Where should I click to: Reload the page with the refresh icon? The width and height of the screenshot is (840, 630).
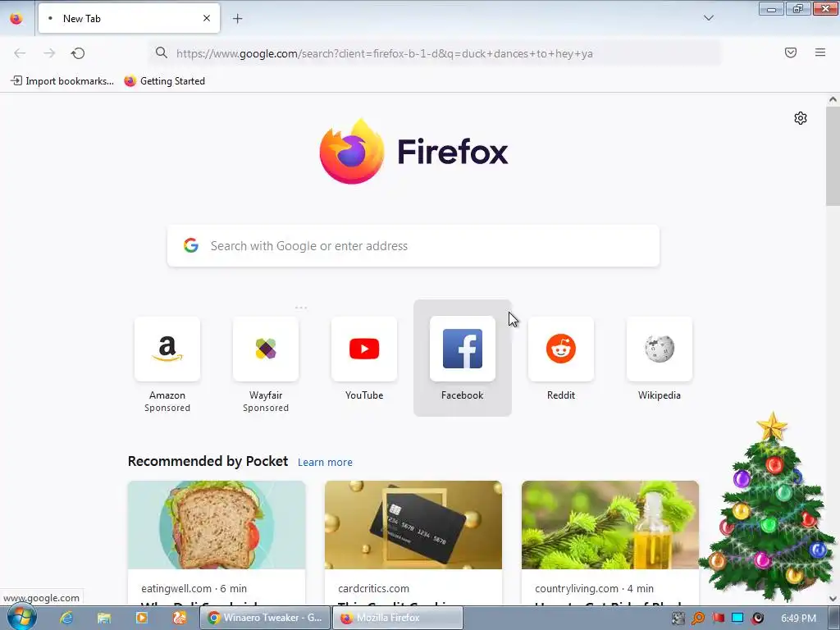point(78,53)
